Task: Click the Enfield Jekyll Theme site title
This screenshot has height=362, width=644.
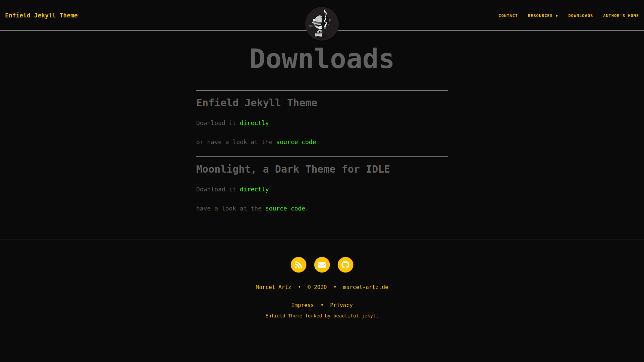Action: coord(41,15)
